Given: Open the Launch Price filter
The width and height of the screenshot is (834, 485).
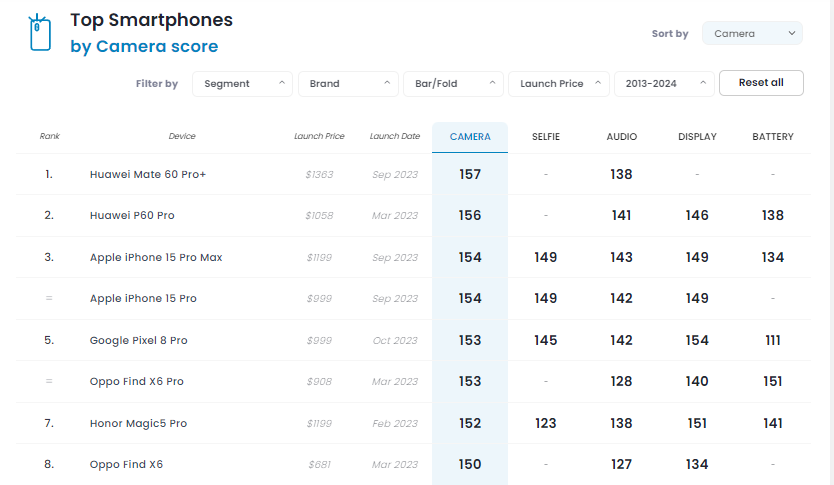Looking at the screenshot, I should (x=559, y=83).
